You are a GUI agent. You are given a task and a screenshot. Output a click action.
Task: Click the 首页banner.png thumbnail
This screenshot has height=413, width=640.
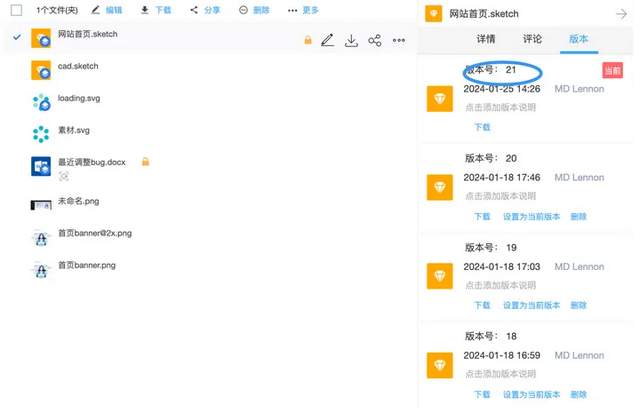point(41,270)
